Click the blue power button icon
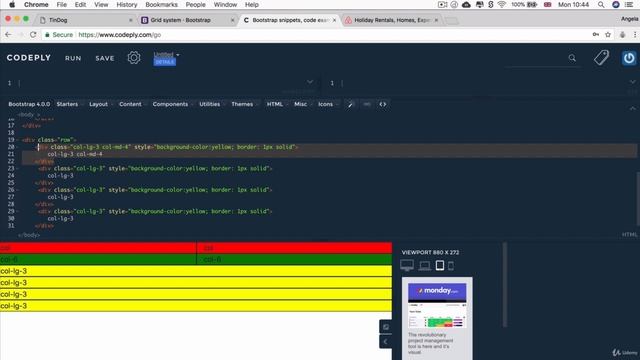 pos(629,58)
